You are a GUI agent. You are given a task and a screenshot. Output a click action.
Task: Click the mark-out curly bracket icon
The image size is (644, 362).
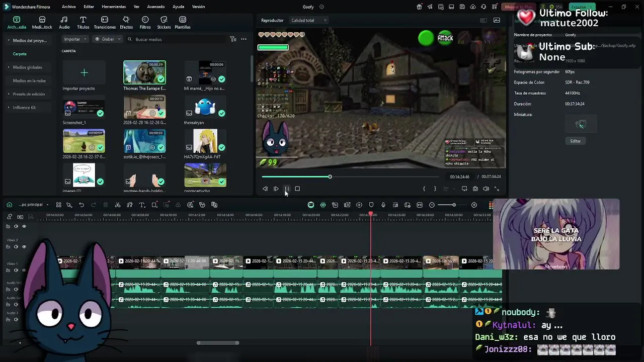pos(435,189)
